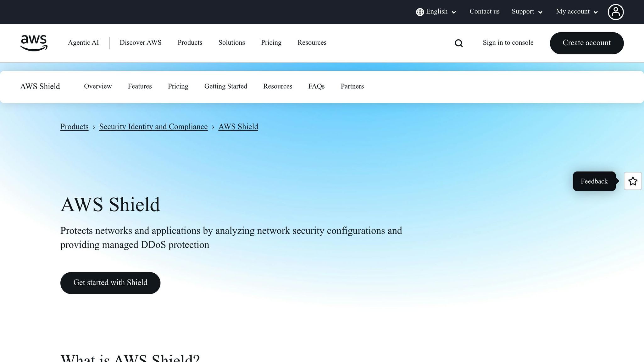This screenshot has width=644, height=362.
Task: Switch to the Partners tab
Action: click(352, 86)
